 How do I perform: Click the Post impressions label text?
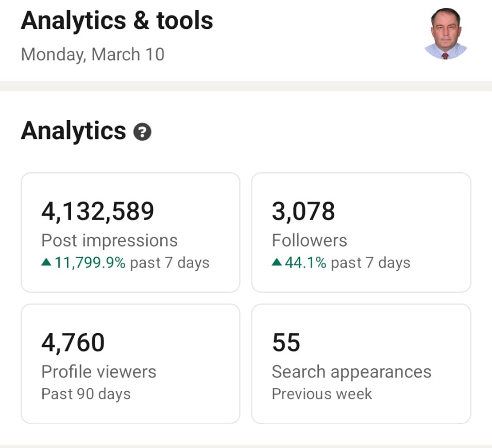pyautogui.click(x=110, y=240)
